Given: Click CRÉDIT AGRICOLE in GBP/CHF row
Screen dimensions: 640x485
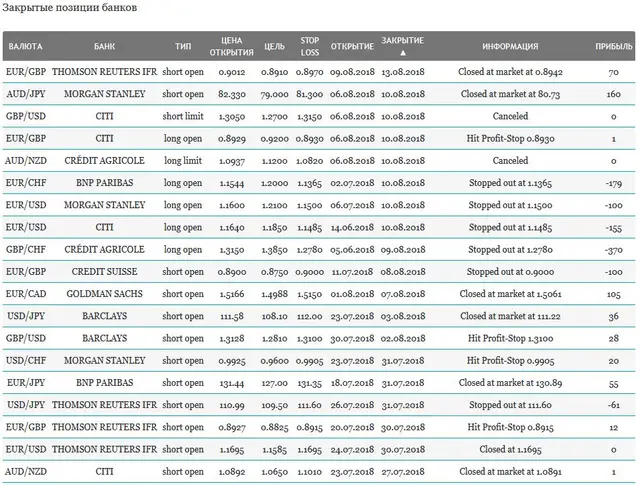Looking at the screenshot, I should pyautogui.click(x=104, y=249).
